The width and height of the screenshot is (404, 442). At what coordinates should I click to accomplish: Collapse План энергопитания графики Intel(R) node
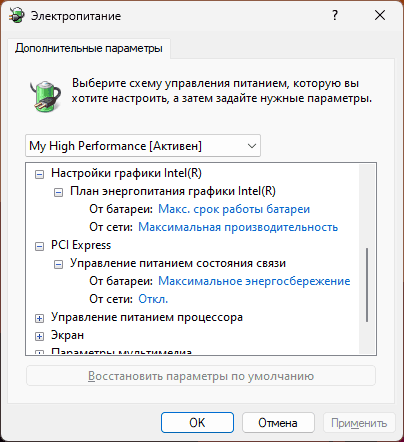[58, 192]
